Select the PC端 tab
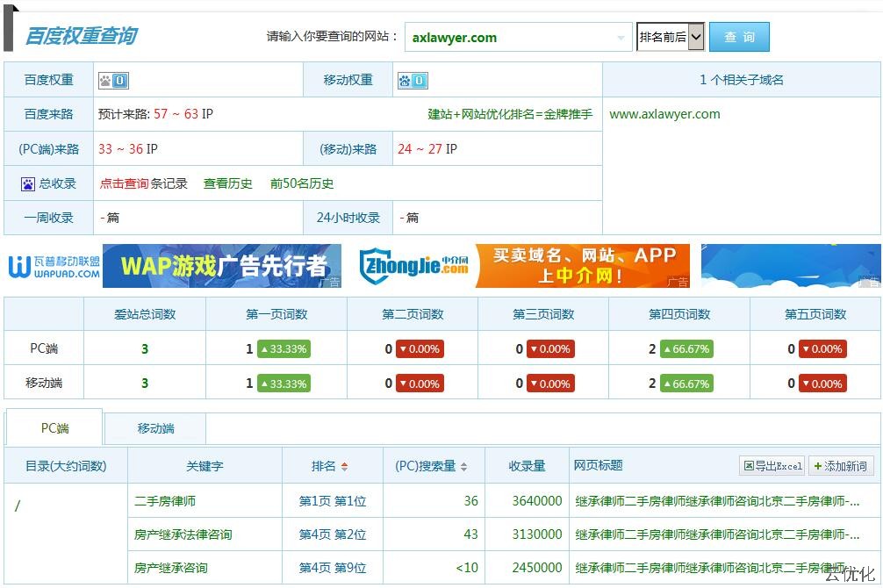The width and height of the screenshot is (883, 588). (54, 428)
